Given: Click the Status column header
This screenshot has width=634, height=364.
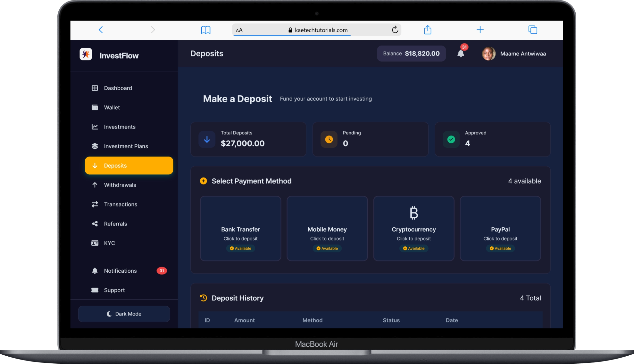Looking at the screenshot, I should [x=391, y=320].
